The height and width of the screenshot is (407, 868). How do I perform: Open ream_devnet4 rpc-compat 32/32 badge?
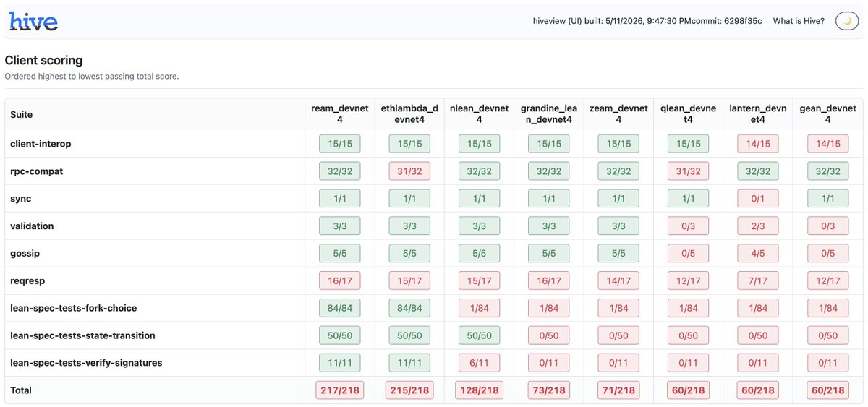coord(339,171)
